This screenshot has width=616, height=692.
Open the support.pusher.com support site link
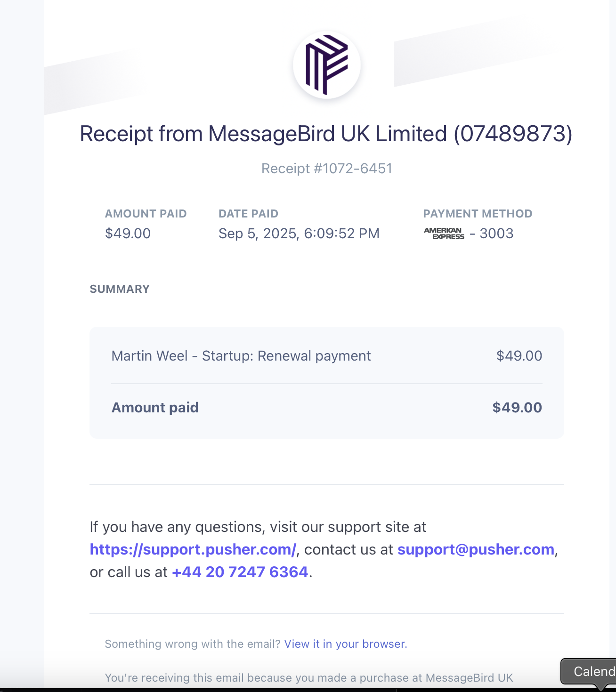(193, 549)
